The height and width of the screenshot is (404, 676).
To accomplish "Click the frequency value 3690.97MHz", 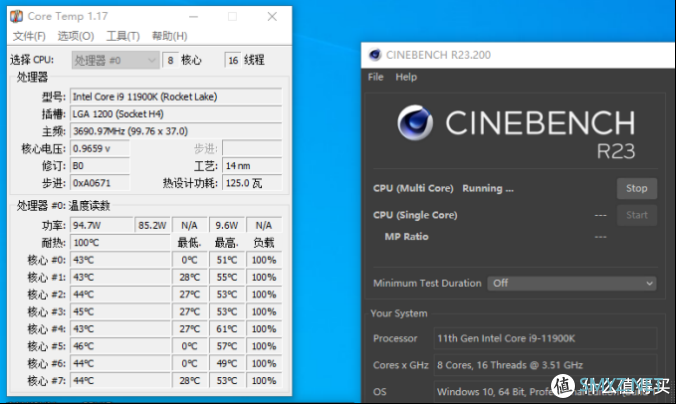I will pos(176,131).
